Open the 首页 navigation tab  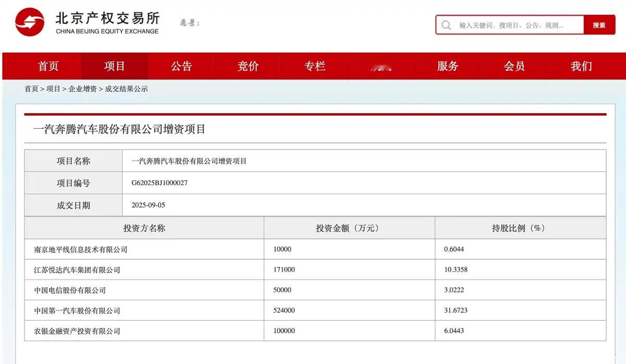(49, 66)
